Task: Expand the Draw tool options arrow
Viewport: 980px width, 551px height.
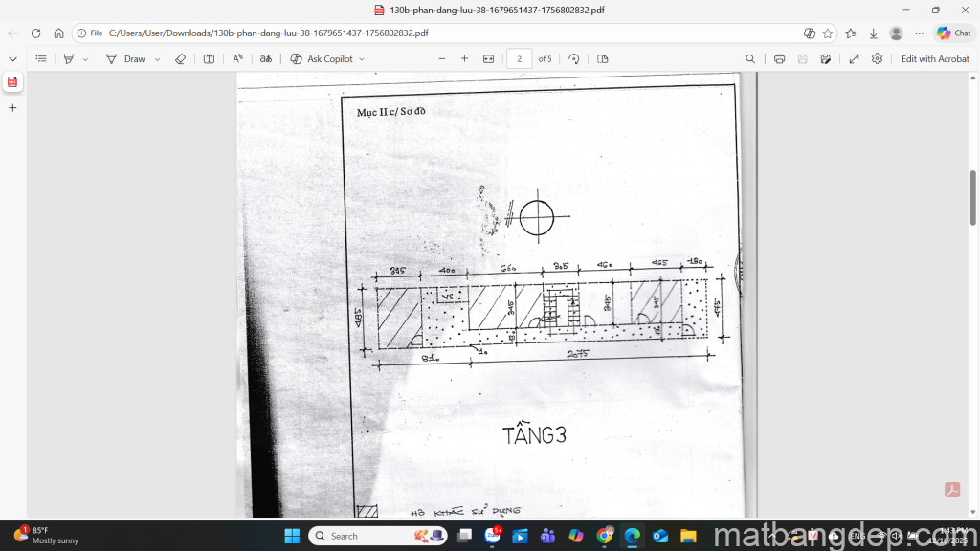Action: click(158, 59)
